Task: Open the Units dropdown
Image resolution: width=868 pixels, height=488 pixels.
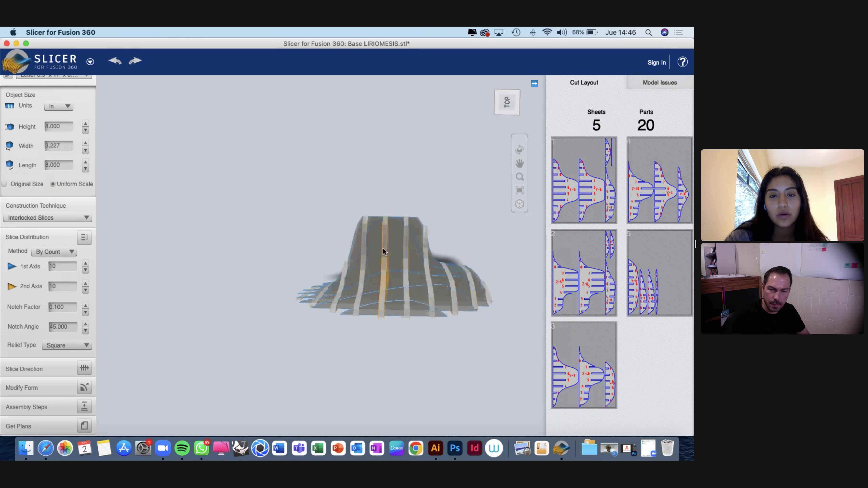Action: 59,106
